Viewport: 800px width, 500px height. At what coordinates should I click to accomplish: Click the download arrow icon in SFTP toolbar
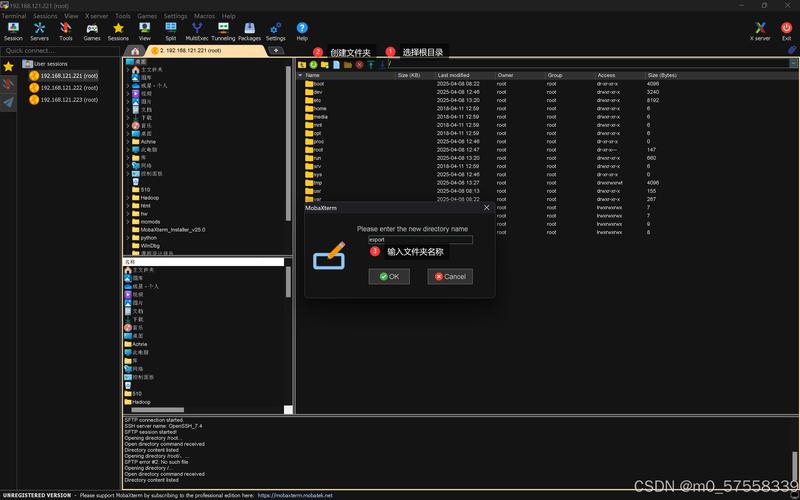pos(382,65)
